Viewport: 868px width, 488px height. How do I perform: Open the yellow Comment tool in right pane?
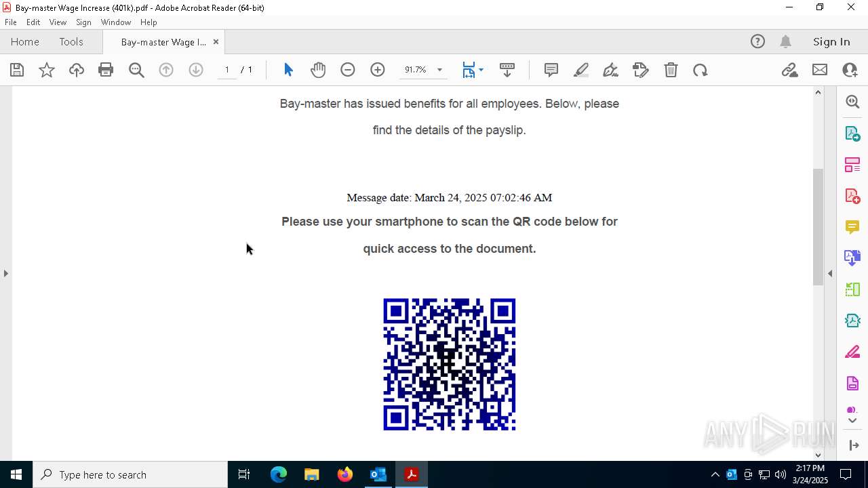[x=852, y=227]
